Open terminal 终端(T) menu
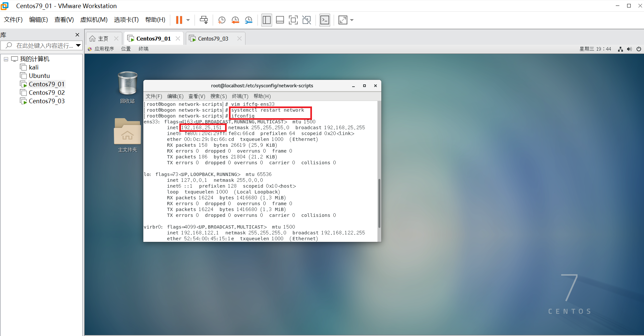This screenshot has height=336, width=644. [240, 96]
